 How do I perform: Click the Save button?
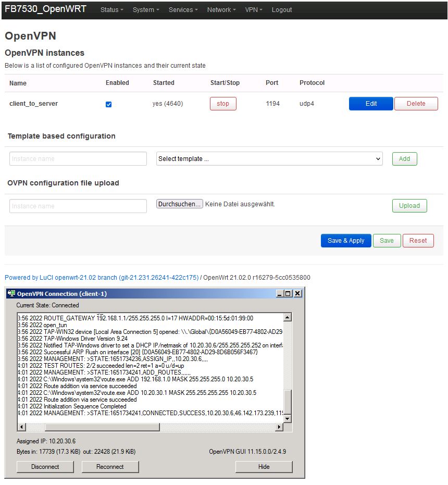[x=387, y=241]
